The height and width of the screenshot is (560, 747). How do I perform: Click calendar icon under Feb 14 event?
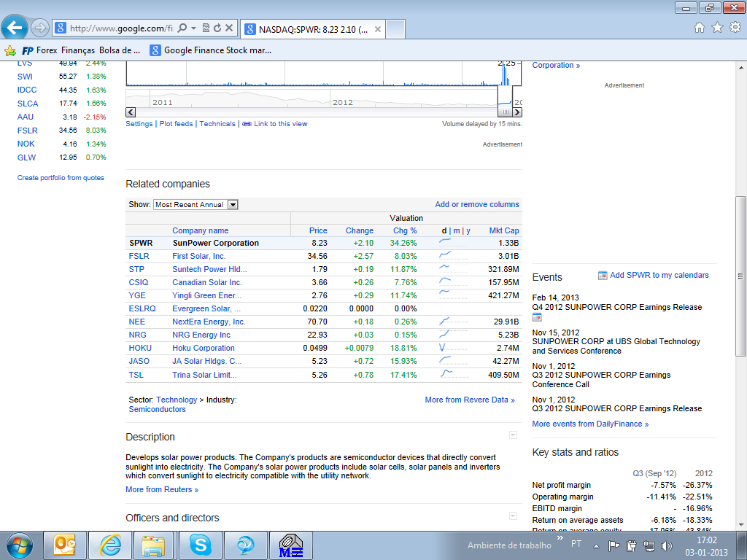tap(537, 317)
